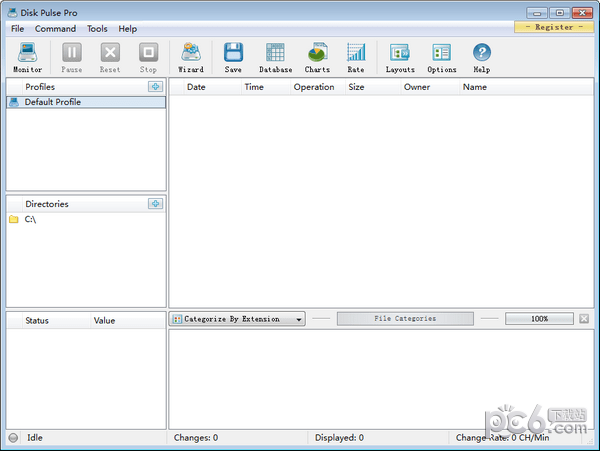The height and width of the screenshot is (451, 600).
Task: Add a new profile with plus icon
Action: coord(155,87)
